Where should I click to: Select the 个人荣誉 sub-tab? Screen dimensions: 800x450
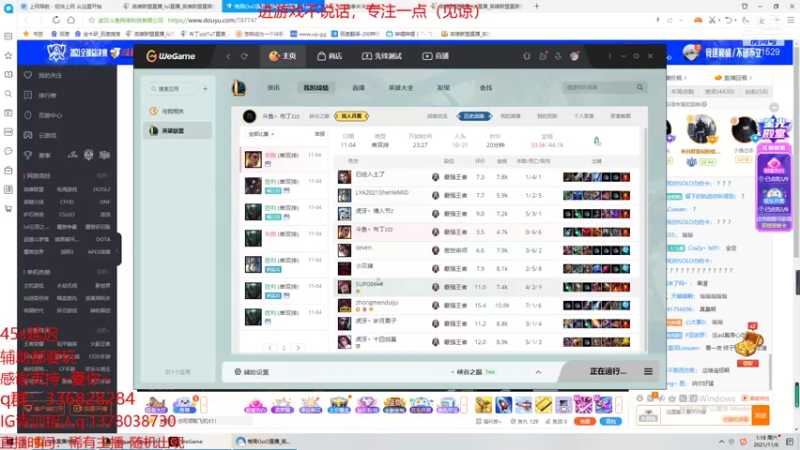tap(584, 116)
